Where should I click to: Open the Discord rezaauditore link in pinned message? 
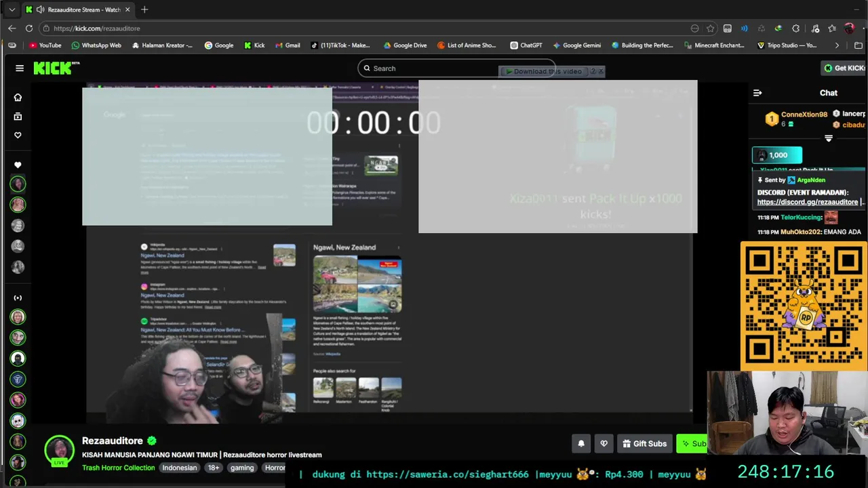[807, 202]
